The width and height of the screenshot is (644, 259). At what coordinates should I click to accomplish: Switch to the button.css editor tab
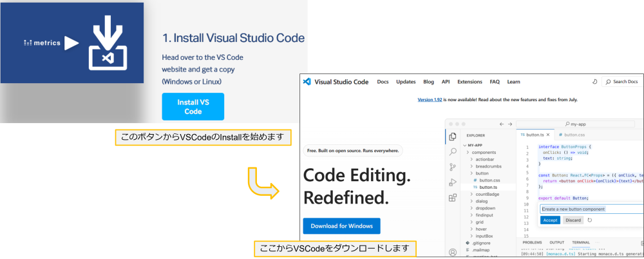pos(572,135)
